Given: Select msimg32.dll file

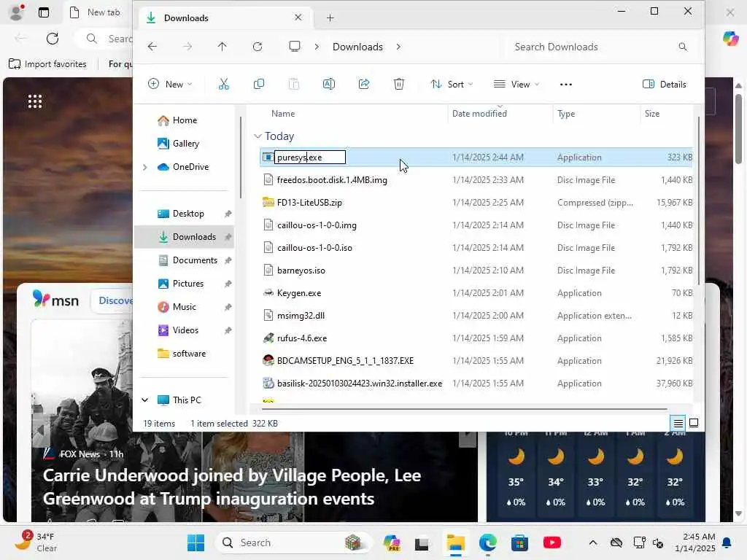Looking at the screenshot, I should [x=301, y=316].
